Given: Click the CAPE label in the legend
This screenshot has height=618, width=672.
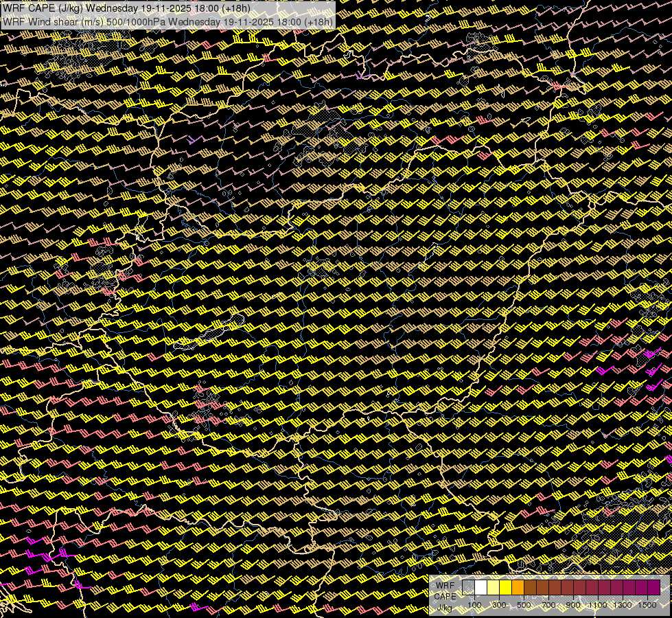Looking at the screenshot, I should click(x=445, y=597).
